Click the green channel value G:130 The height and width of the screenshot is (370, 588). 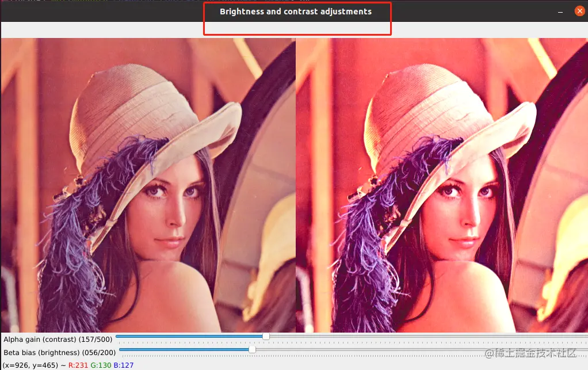point(101,365)
